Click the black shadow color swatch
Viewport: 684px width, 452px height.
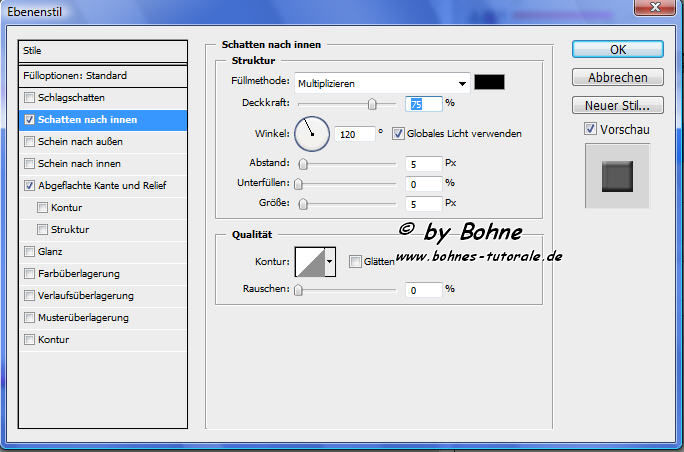pyautogui.click(x=490, y=83)
